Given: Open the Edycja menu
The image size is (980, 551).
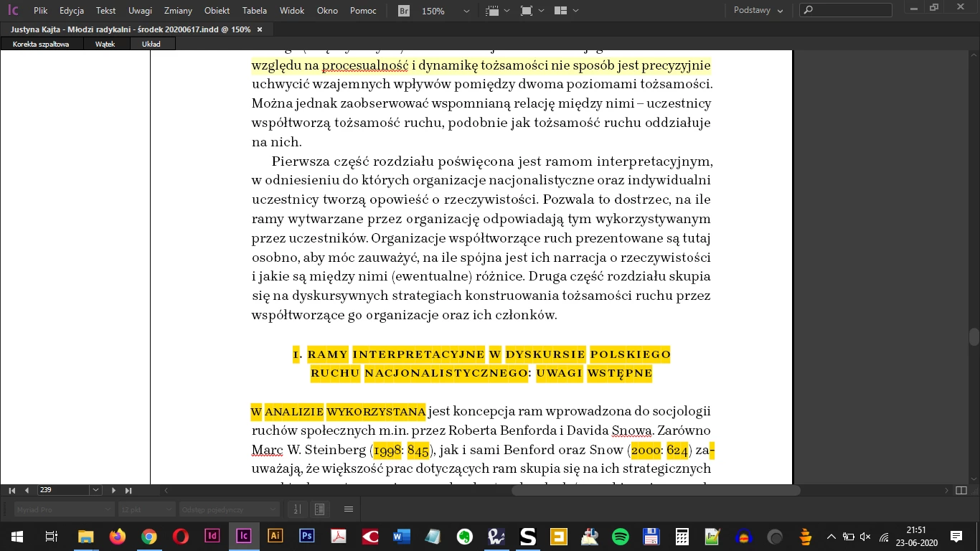Looking at the screenshot, I should point(72,11).
